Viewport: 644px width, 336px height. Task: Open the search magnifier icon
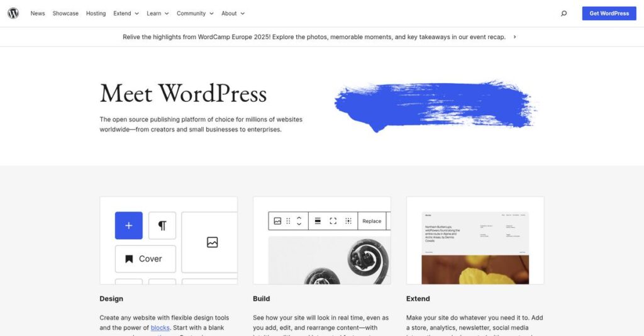563,13
